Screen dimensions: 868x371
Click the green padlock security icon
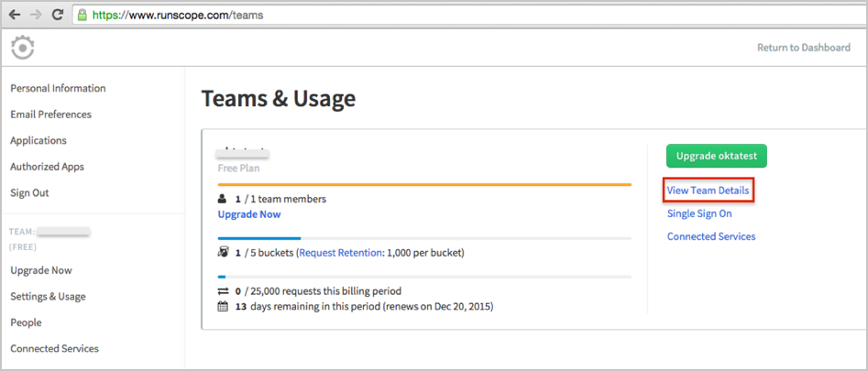click(x=83, y=16)
